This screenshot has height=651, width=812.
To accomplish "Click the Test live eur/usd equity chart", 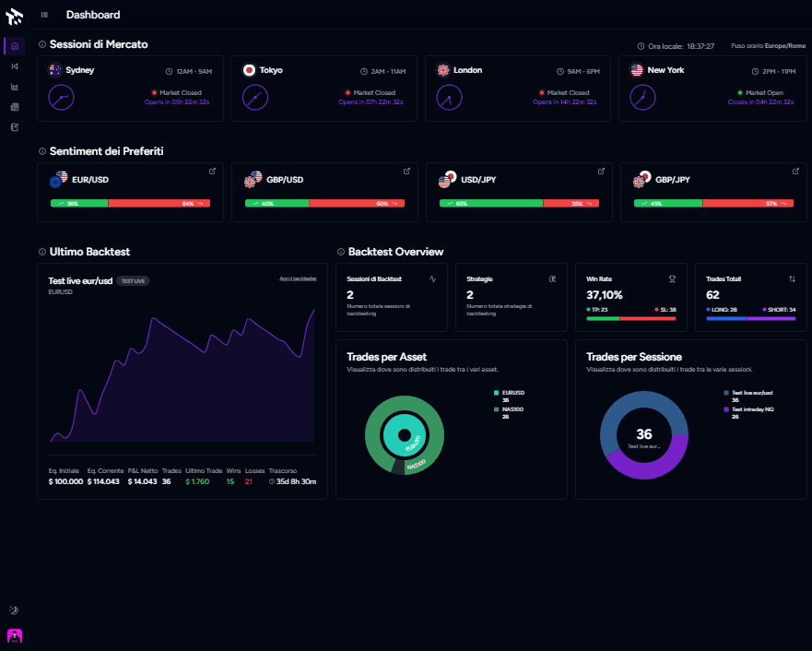I will pos(182,375).
